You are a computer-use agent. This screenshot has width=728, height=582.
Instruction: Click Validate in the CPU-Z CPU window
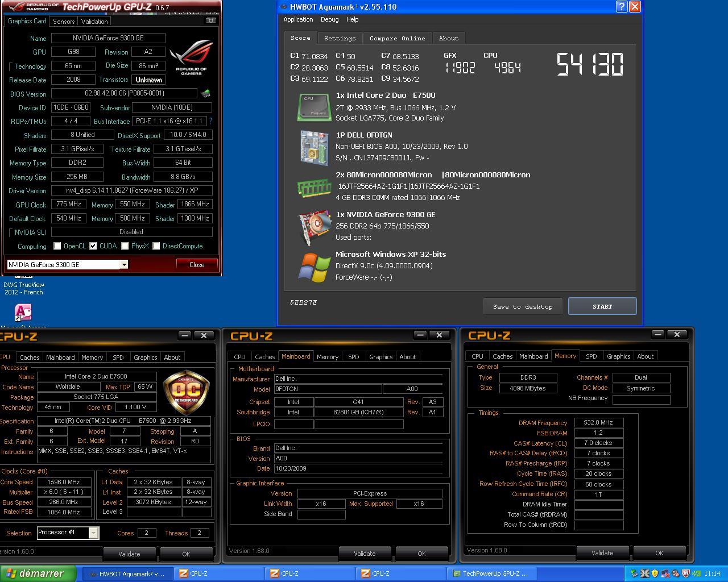coord(129,554)
